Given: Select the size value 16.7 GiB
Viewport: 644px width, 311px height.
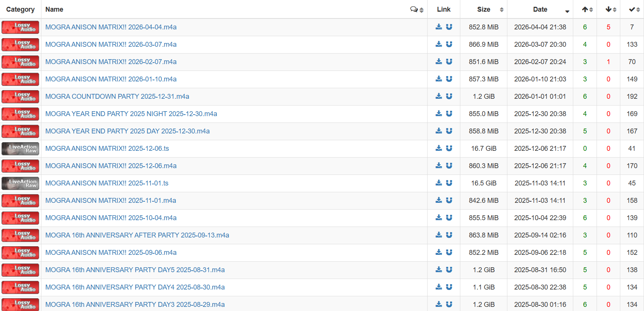Looking at the screenshot, I should (x=484, y=149).
